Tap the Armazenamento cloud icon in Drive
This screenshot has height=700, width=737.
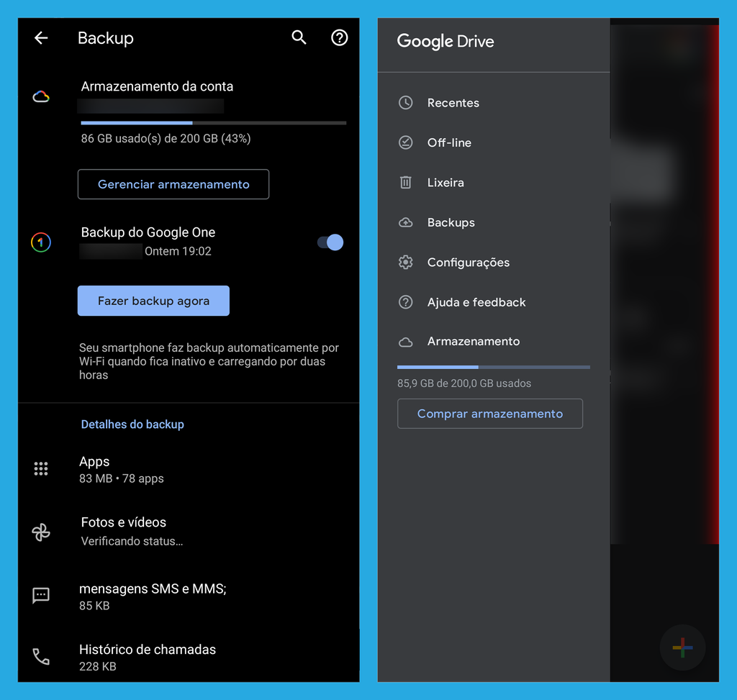coord(406,342)
